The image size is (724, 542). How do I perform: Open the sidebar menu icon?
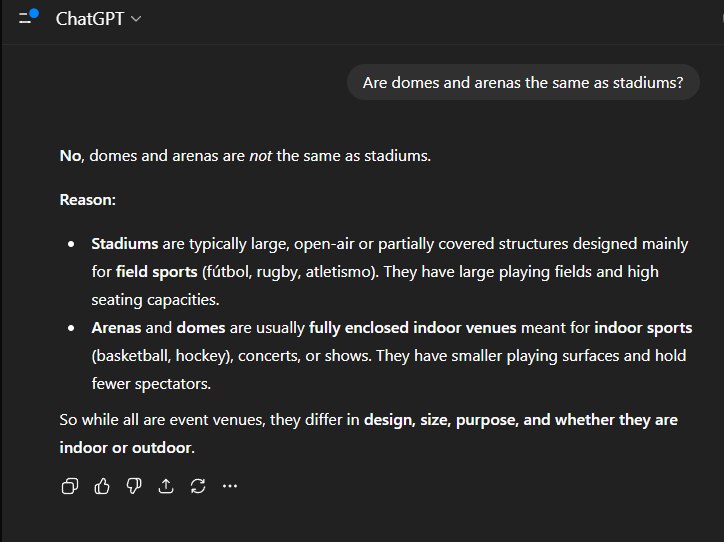(x=28, y=18)
